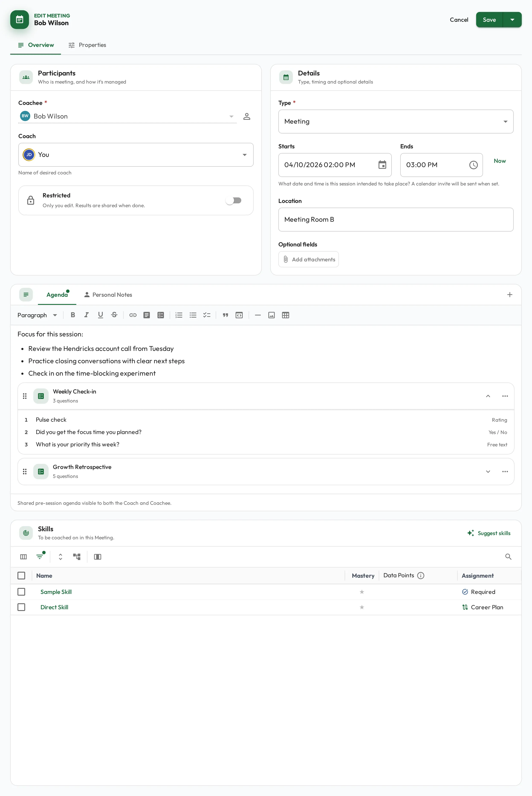Click the Add attachments button
The height and width of the screenshot is (796, 532).
308,259
